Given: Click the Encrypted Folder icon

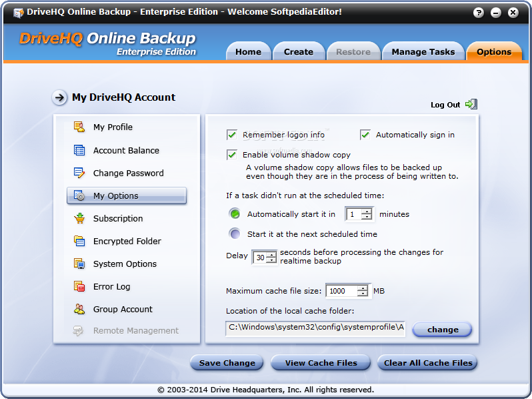Looking at the screenshot, I should [79, 241].
